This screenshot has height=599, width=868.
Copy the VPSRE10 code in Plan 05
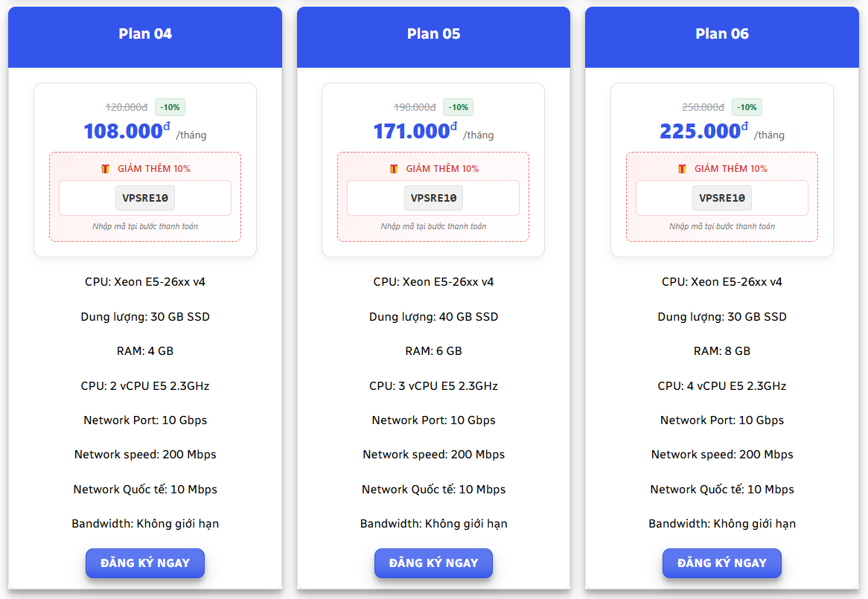pyautogui.click(x=433, y=198)
